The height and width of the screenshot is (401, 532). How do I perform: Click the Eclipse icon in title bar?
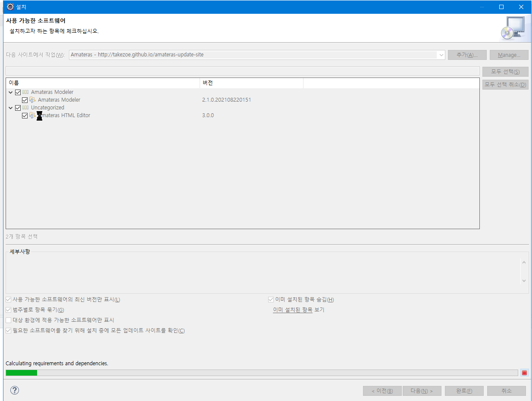[10, 7]
